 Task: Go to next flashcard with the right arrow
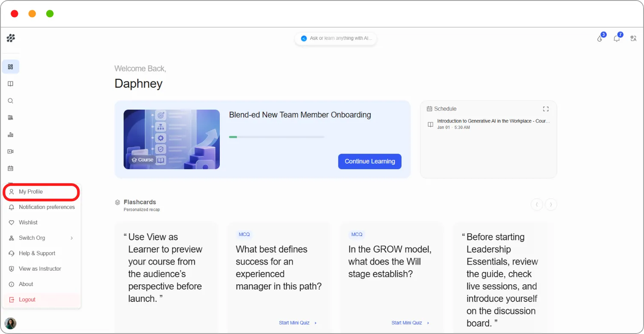[x=551, y=205]
